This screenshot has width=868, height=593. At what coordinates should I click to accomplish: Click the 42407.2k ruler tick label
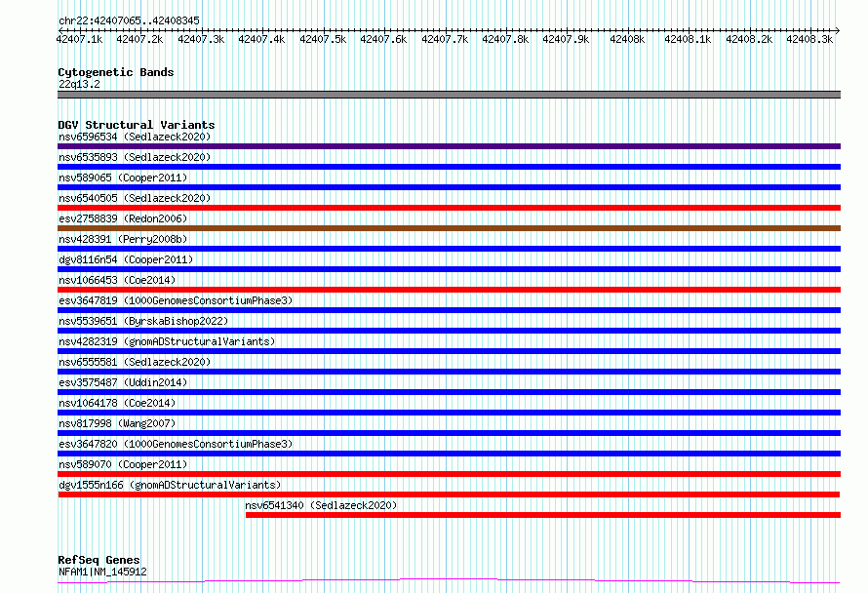(139, 39)
